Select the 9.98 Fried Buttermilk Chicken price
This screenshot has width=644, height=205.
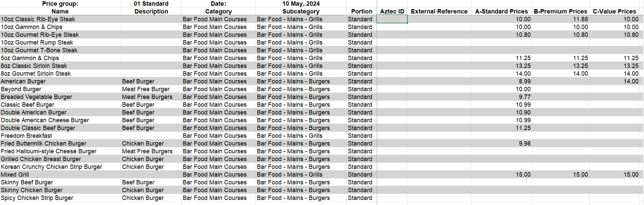[x=524, y=144]
